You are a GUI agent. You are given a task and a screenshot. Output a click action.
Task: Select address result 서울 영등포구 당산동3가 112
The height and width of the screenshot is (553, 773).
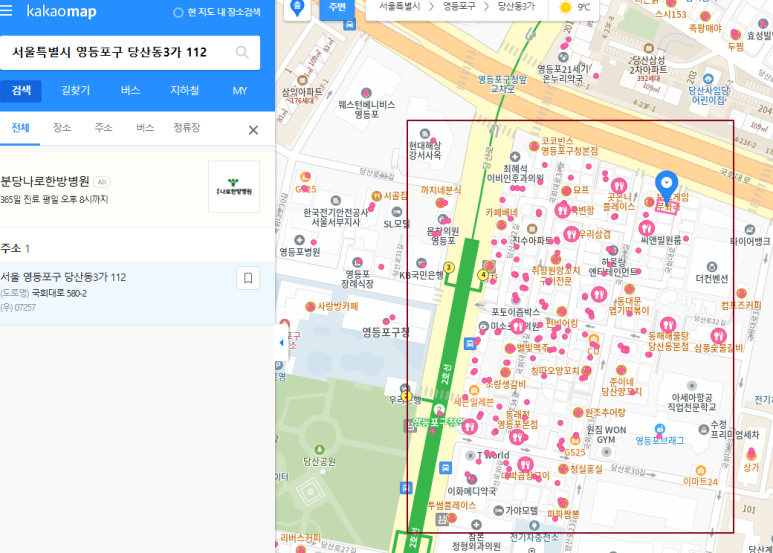(63, 277)
